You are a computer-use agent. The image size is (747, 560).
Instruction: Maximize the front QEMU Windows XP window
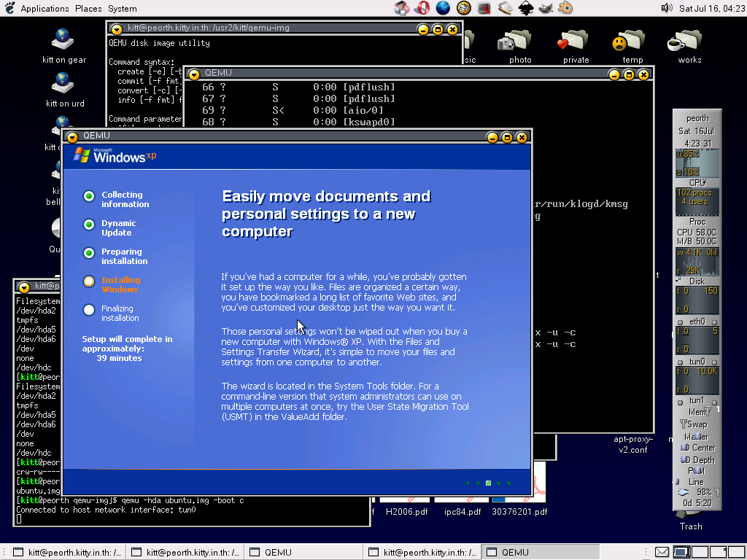point(507,138)
